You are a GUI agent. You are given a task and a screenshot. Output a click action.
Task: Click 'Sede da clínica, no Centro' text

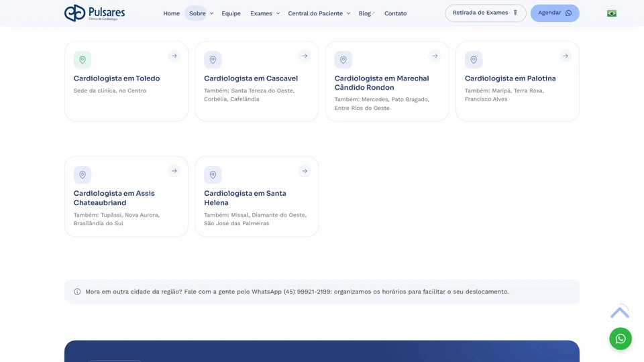click(x=109, y=90)
